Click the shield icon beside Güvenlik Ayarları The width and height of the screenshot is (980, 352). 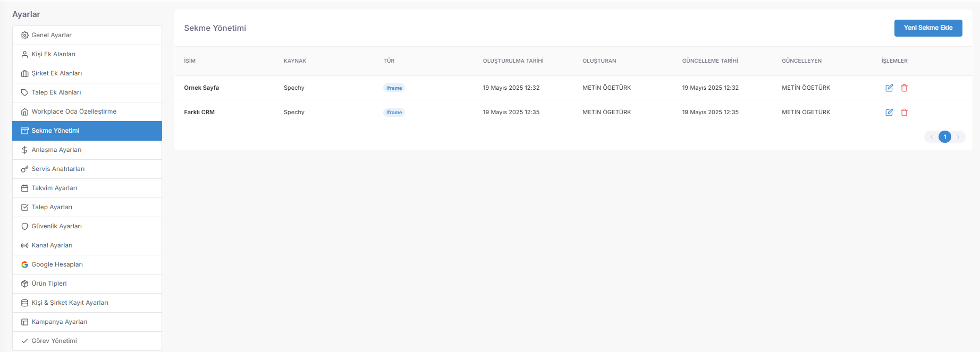[x=24, y=227]
